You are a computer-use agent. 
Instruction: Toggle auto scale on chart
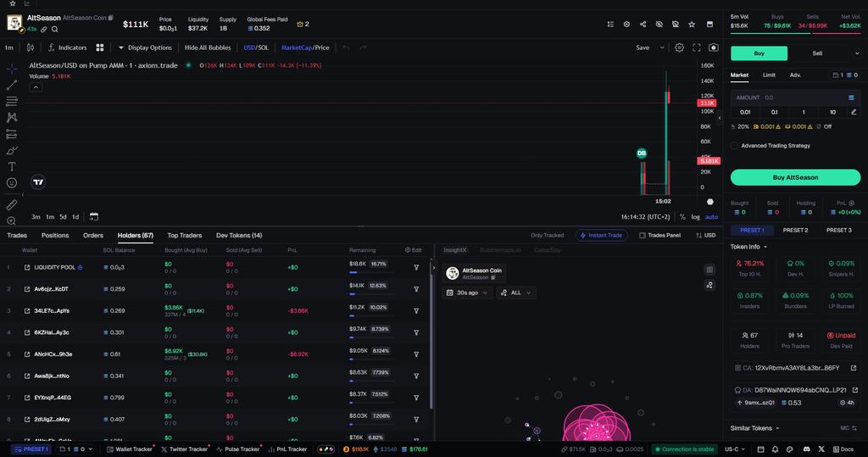click(711, 217)
